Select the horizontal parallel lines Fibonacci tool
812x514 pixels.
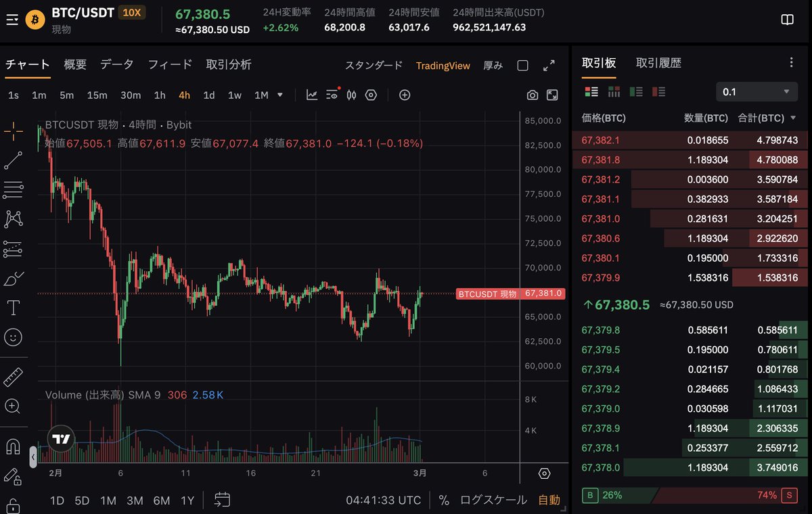[x=13, y=190]
